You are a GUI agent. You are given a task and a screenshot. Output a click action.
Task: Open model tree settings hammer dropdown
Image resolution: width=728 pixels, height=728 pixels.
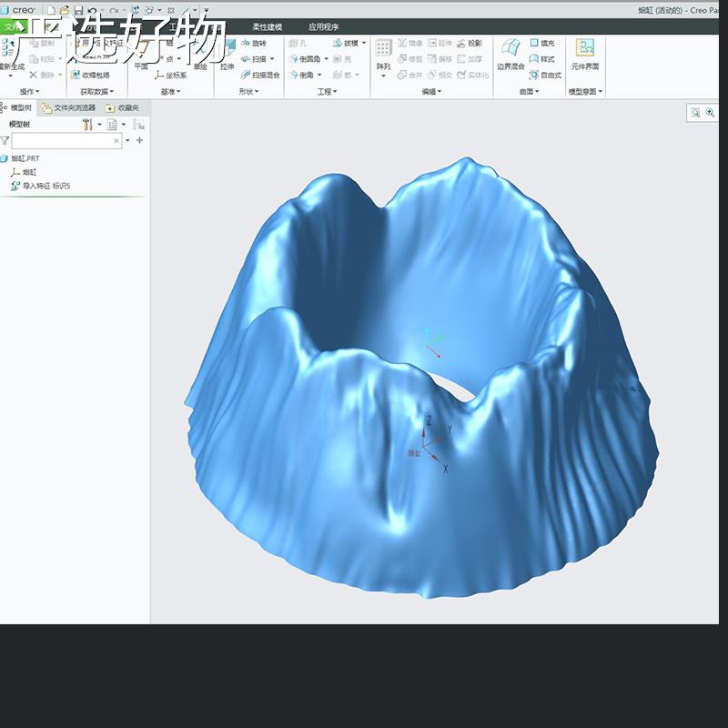(92, 125)
